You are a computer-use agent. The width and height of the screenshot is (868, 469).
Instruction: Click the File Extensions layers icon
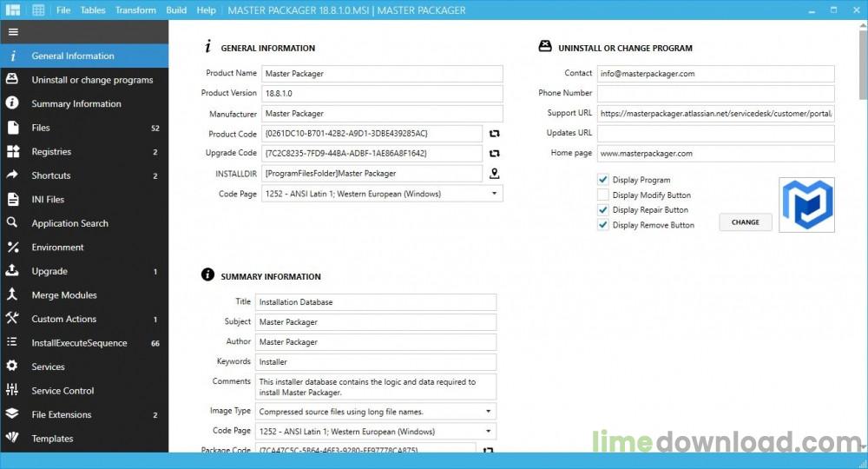pyautogui.click(x=12, y=413)
